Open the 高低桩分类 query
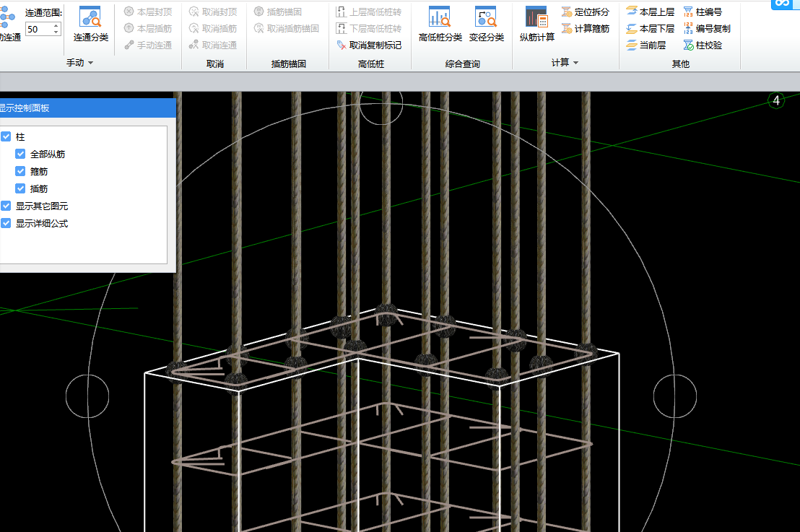 click(x=440, y=24)
